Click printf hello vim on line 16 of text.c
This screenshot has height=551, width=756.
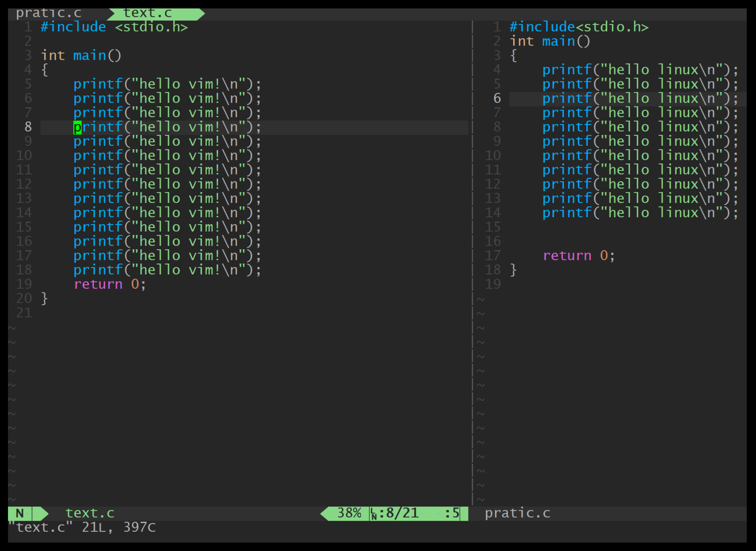(x=167, y=242)
